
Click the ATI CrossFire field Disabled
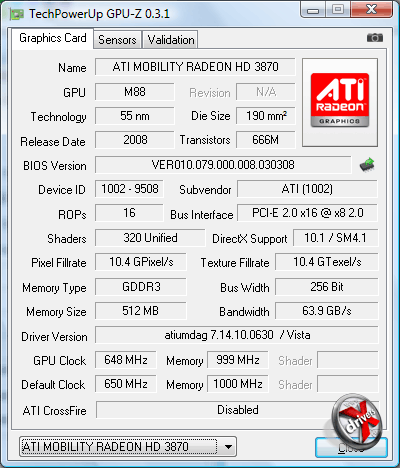point(237,410)
